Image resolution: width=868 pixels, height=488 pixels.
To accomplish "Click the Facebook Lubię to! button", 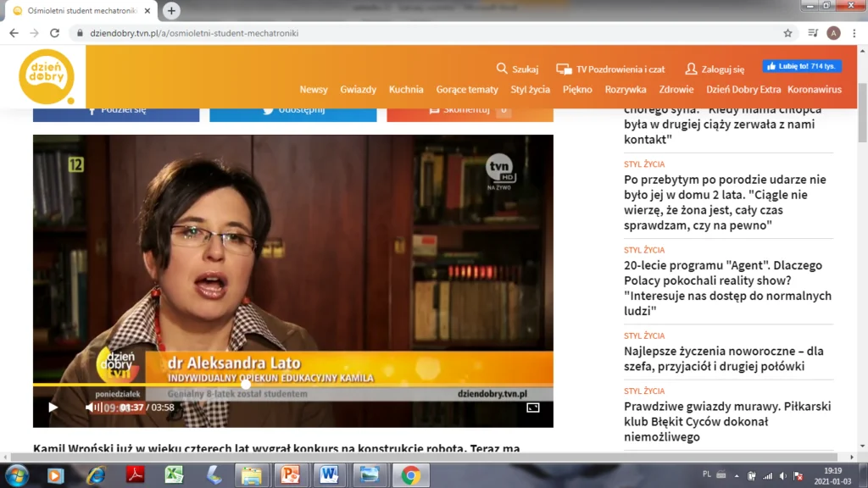I will tap(801, 66).
